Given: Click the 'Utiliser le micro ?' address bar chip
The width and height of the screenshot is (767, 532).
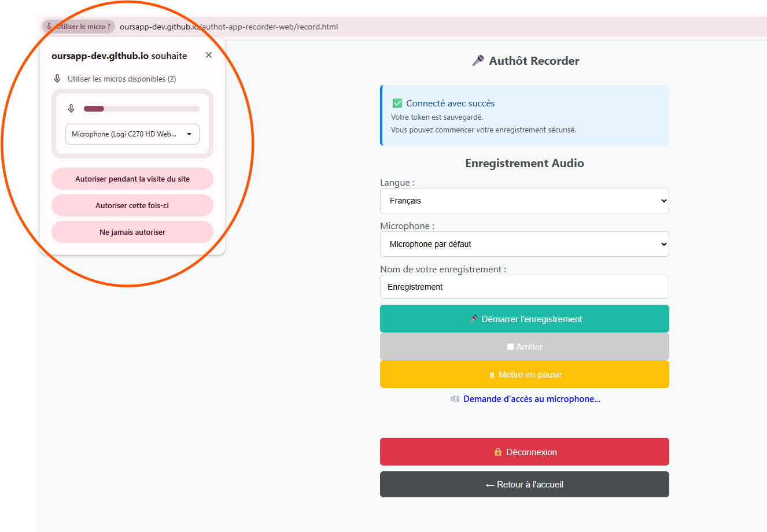Looking at the screenshot, I should 79,27.
